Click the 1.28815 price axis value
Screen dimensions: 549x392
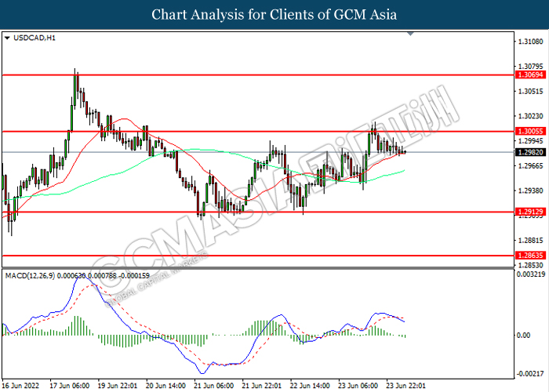[530, 241]
